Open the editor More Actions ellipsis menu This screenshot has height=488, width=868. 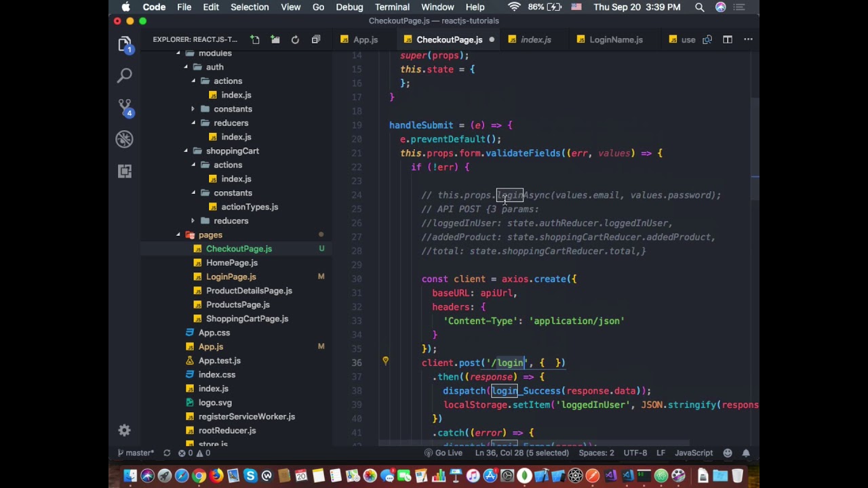748,39
